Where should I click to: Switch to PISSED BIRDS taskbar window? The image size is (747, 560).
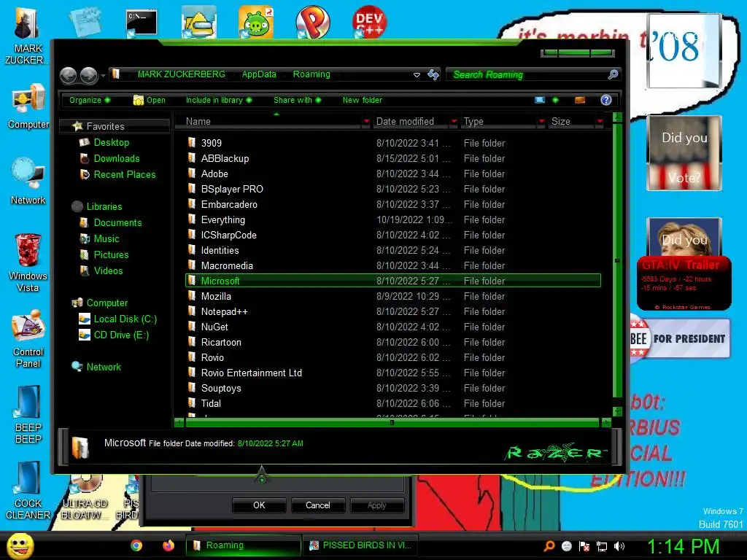tap(360, 545)
